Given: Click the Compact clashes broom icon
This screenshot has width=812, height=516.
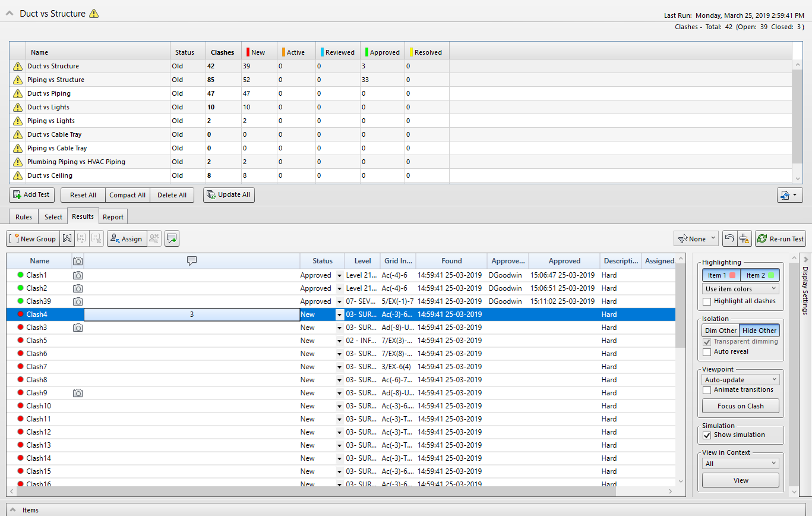Looking at the screenshot, I should point(745,239).
